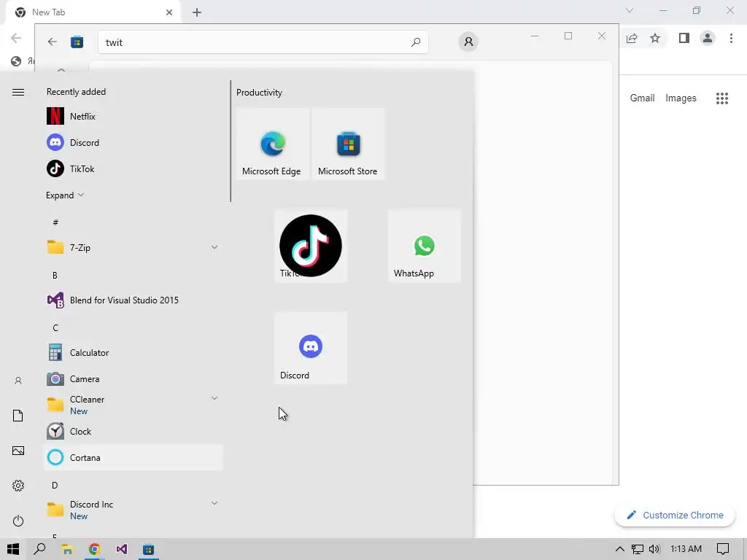The image size is (747, 560).
Task: Open Pictures from Start sidebar
Action: [x=18, y=451]
